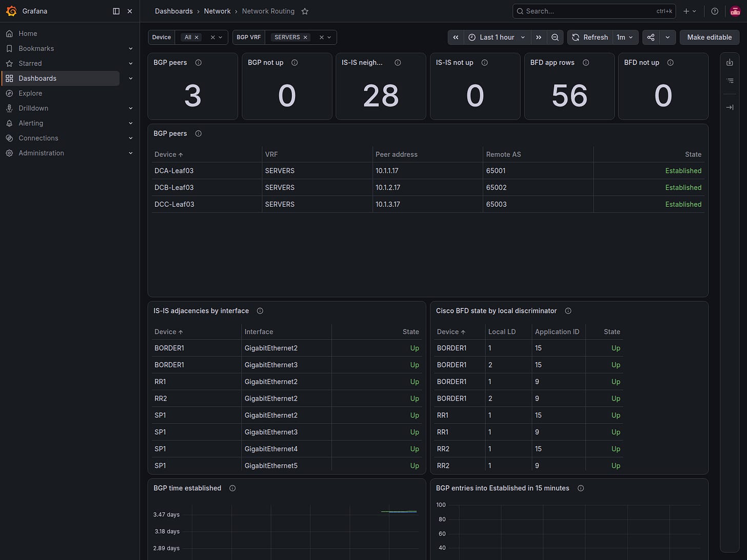Open Connections in the sidebar
Image resolution: width=747 pixels, height=560 pixels.
coord(38,138)
